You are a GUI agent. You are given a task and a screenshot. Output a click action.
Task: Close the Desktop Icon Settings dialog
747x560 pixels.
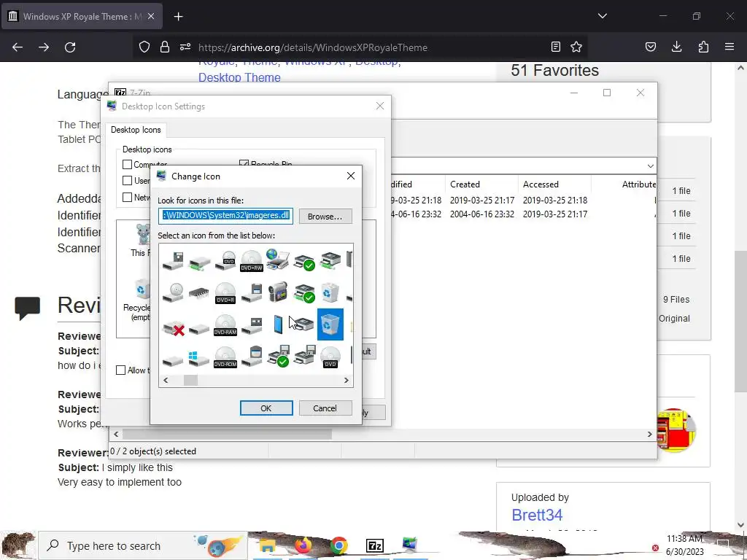point(379,106)
